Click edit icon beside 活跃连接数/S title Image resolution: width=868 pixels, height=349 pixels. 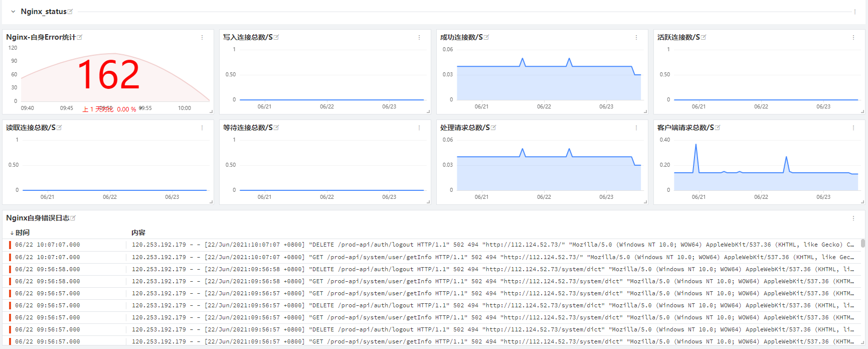[x=704, y=37]
